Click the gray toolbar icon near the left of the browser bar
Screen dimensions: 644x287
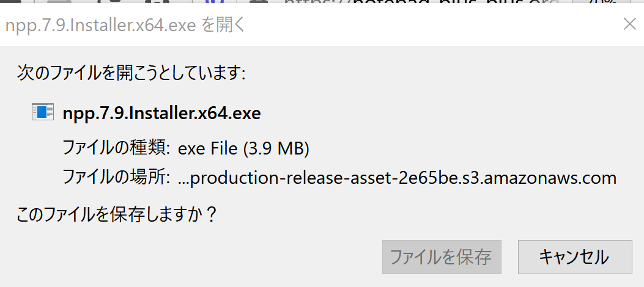click(59, 2)
